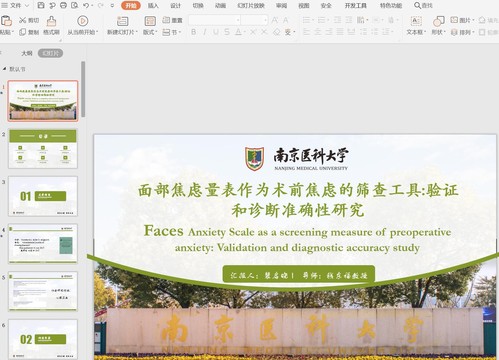The height and width of the screenshot is (360, 499).
Task: Click the Print icon in quick access toolbar
Action: pyautogui.click(x=63, y=5)
